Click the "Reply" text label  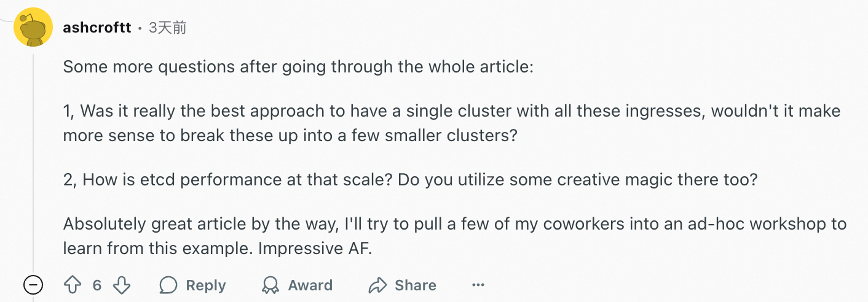(206, 285)
